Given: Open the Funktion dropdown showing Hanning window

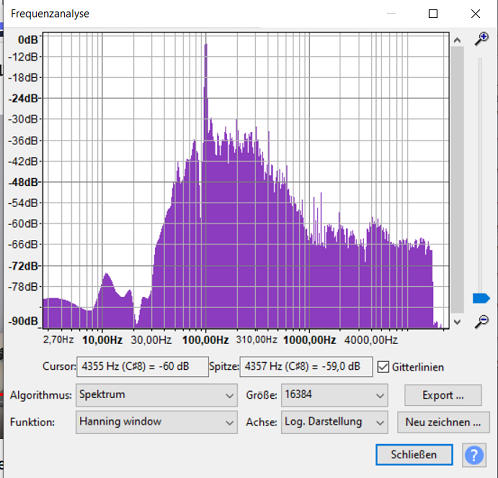Looking at the screenshot, I should pos(157,422).
